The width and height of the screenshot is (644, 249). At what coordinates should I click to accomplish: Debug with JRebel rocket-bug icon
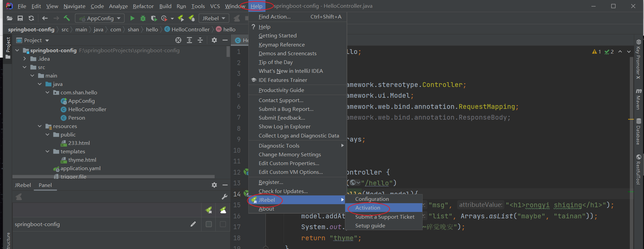[192, 18]
